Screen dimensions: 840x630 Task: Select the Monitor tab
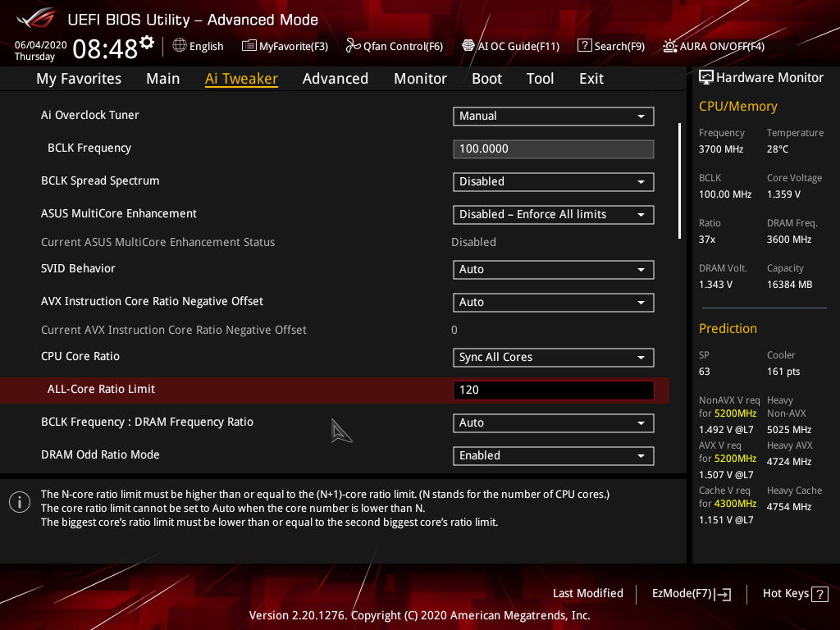click(x=420, y=78)
